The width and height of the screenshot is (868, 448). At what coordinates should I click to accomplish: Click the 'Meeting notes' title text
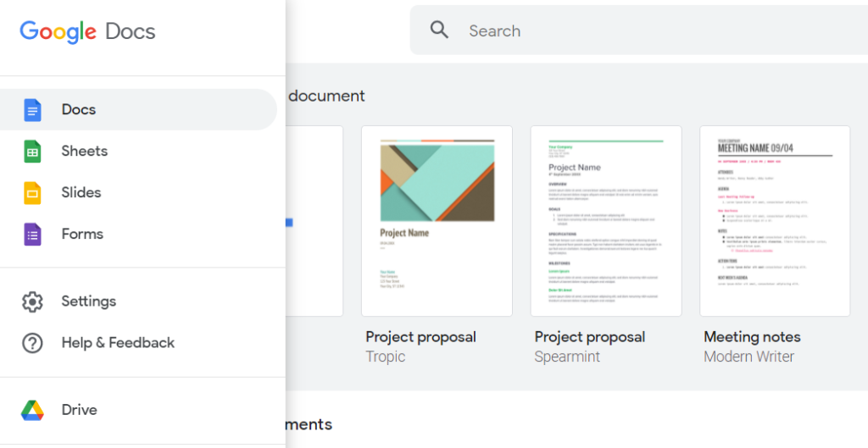pos(752,337)
